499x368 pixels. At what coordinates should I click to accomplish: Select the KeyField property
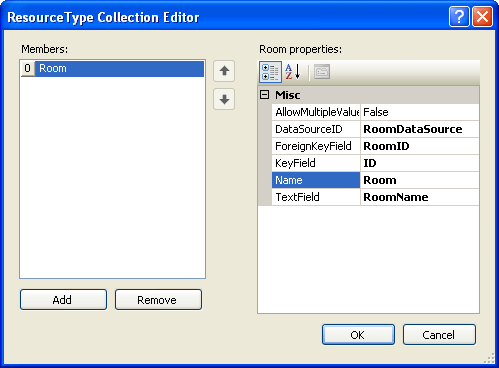[316, 163]
